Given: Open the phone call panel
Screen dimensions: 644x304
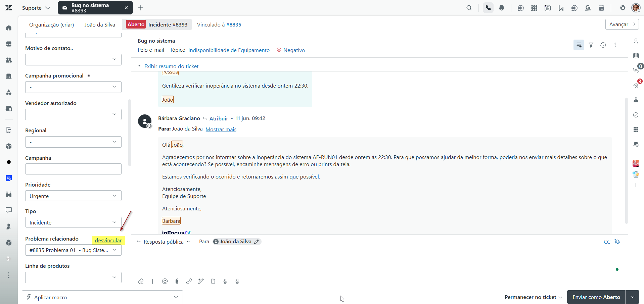Looking at the screenshot, I should (x=488, y=8).
